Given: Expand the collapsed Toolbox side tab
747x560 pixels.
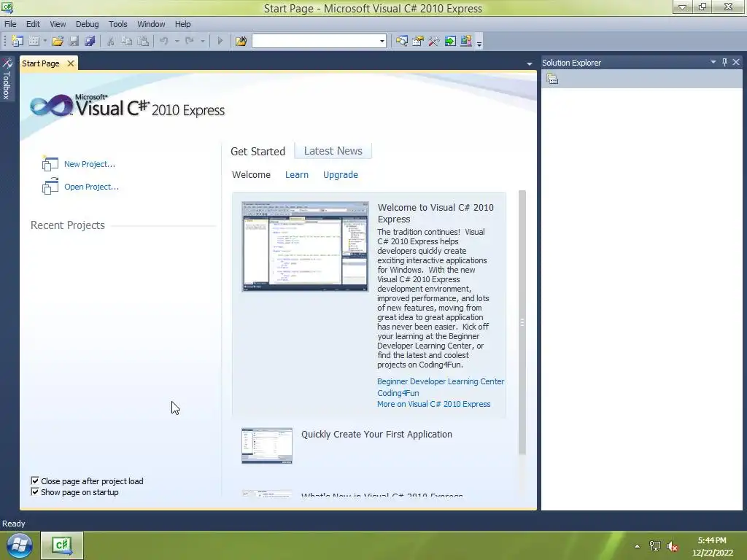Looking at the screenshot, I should point(7,79).
